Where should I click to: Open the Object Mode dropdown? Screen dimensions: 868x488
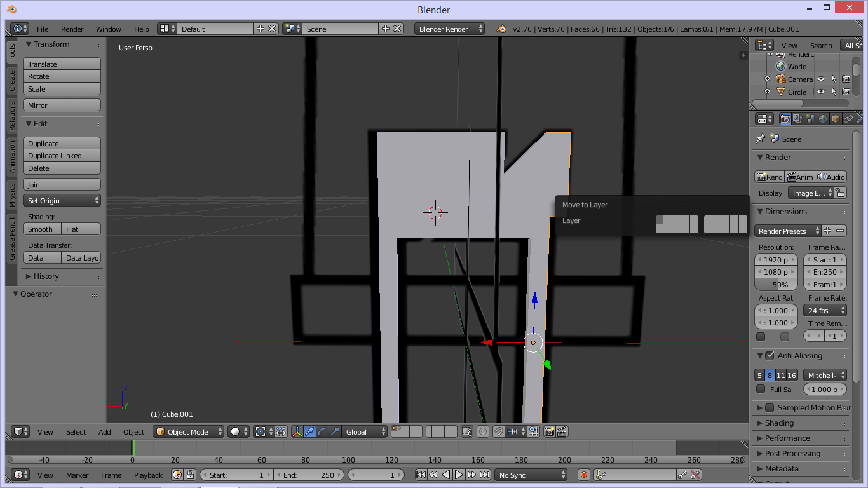pyautogui.click(x=189, y=431)
